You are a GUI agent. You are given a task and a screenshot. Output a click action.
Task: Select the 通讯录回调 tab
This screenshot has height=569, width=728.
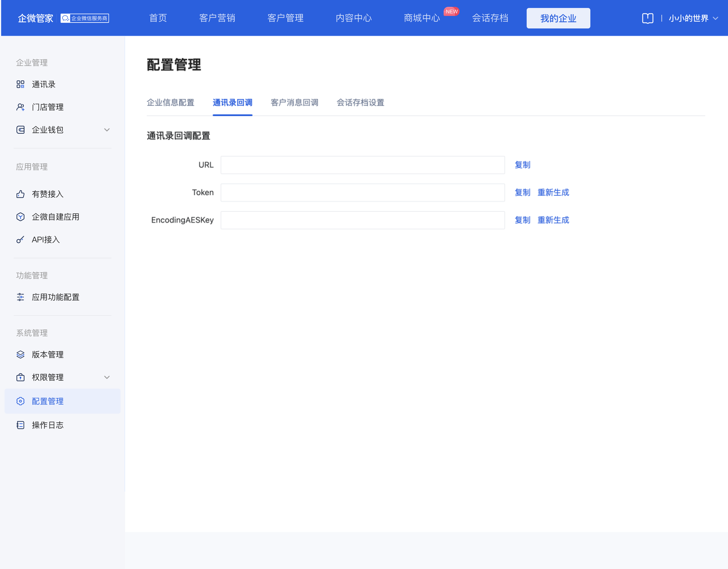coord(232,102)
